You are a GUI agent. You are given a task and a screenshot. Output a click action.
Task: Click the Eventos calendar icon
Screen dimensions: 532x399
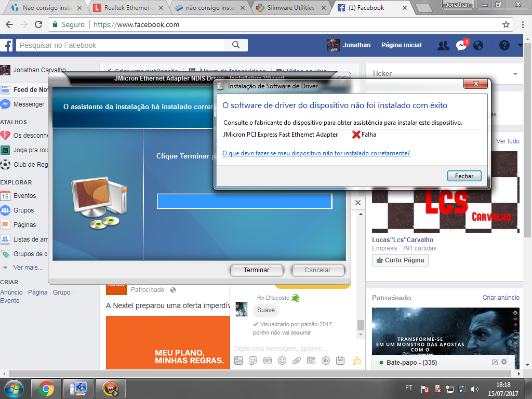(5, 196)
